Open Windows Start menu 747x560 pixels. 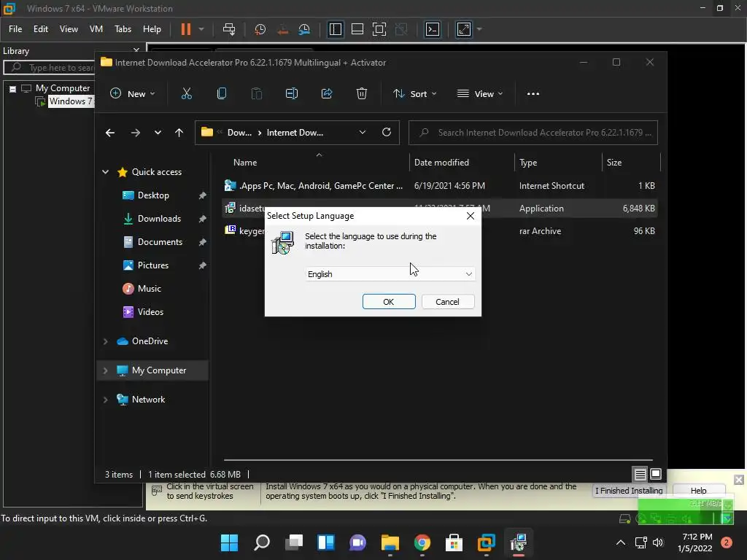click(x=229, y=542)
